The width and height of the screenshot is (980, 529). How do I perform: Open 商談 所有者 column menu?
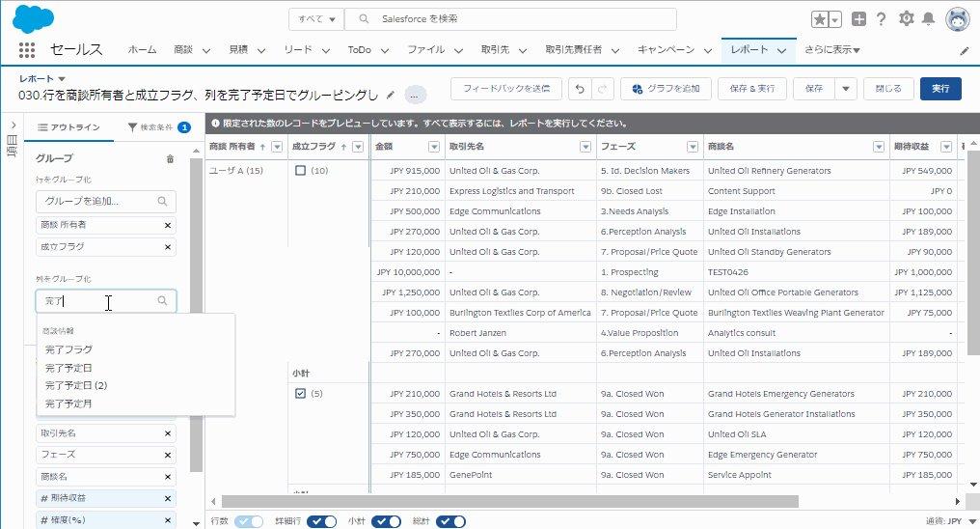pyautogui.click(x=278, y=147)
